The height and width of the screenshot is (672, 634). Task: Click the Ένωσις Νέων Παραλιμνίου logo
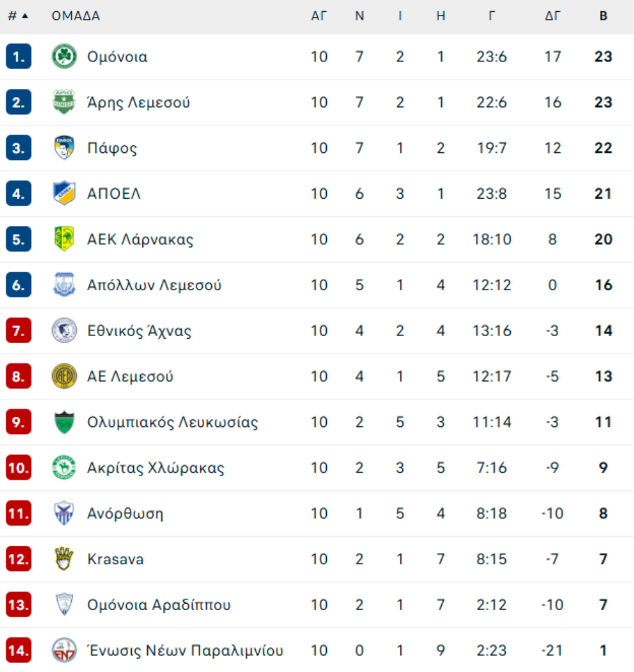(64, 650)
